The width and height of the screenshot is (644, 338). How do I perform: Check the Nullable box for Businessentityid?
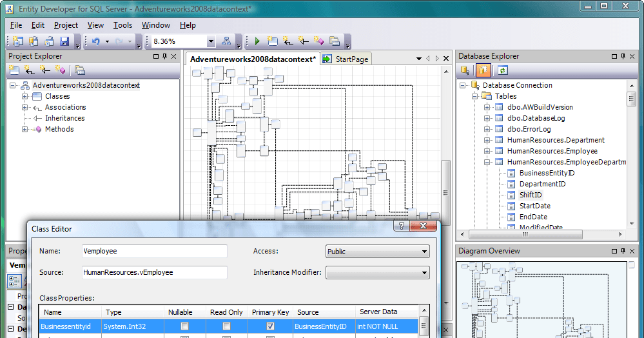click(185, 326)
